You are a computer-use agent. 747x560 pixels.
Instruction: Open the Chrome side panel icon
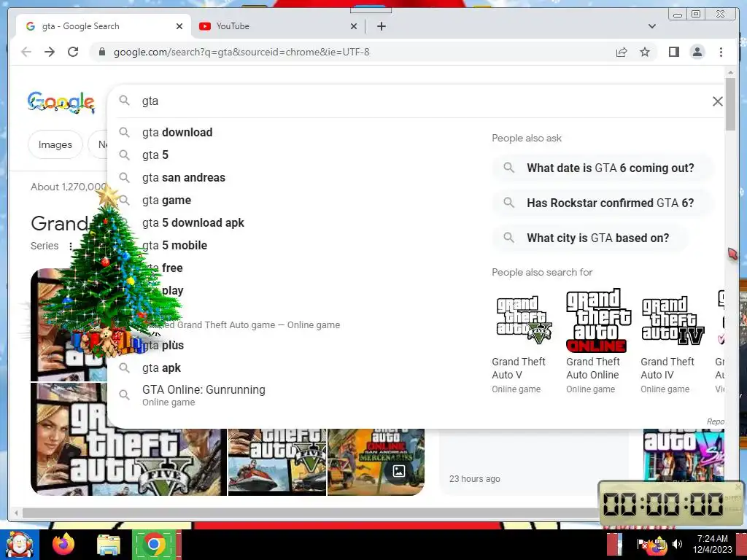[x=673, y=52]
